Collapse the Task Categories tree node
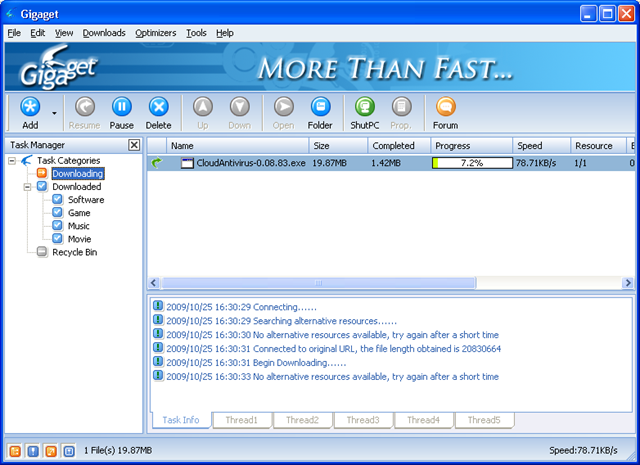 point(12,160)
